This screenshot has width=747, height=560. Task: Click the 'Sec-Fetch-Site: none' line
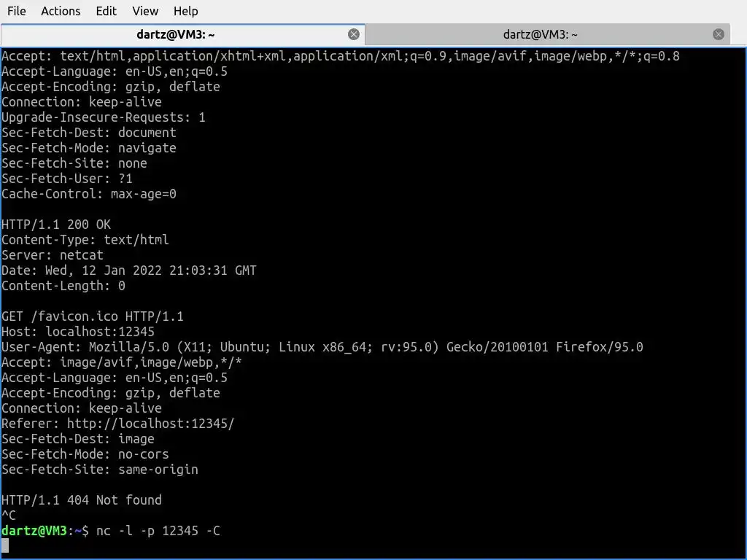(74, 163)
